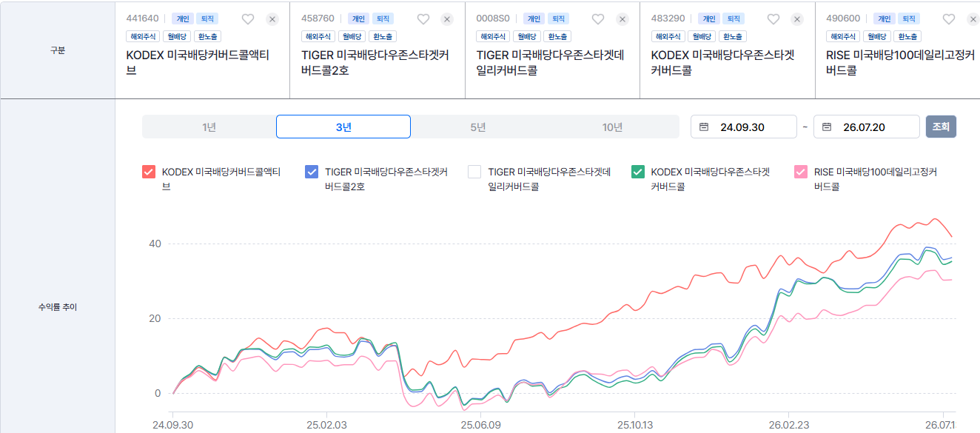This screenshot has height=433, width=980.
Task: Open TIGER 미국배당다우존스타겟커버드콜2호 fund title
Action: [375, 63]
